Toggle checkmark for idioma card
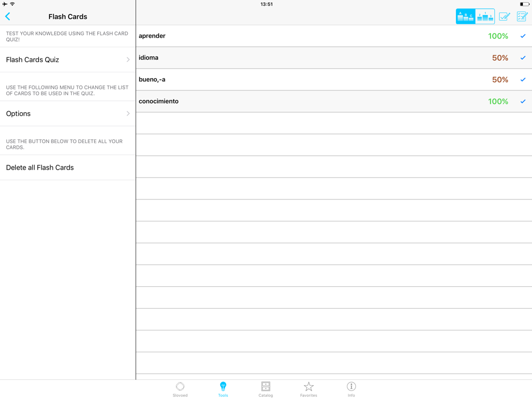 tap(523, 57)
